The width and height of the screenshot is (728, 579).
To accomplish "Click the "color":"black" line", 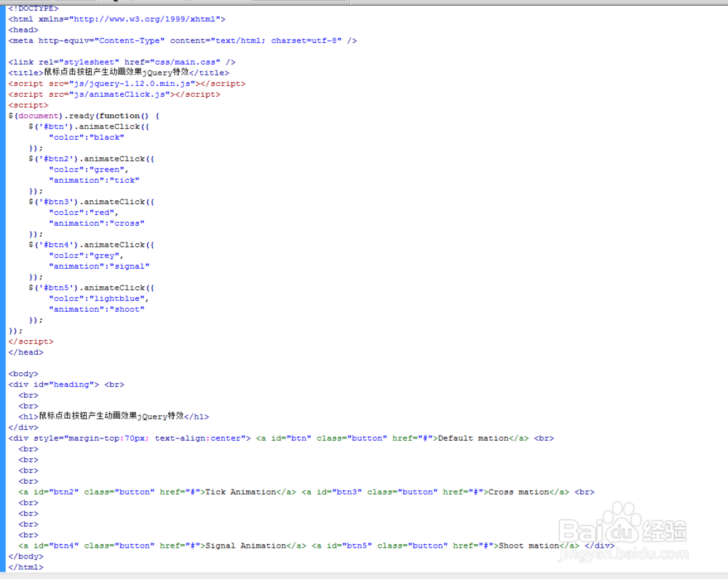I will click(87, 137).
